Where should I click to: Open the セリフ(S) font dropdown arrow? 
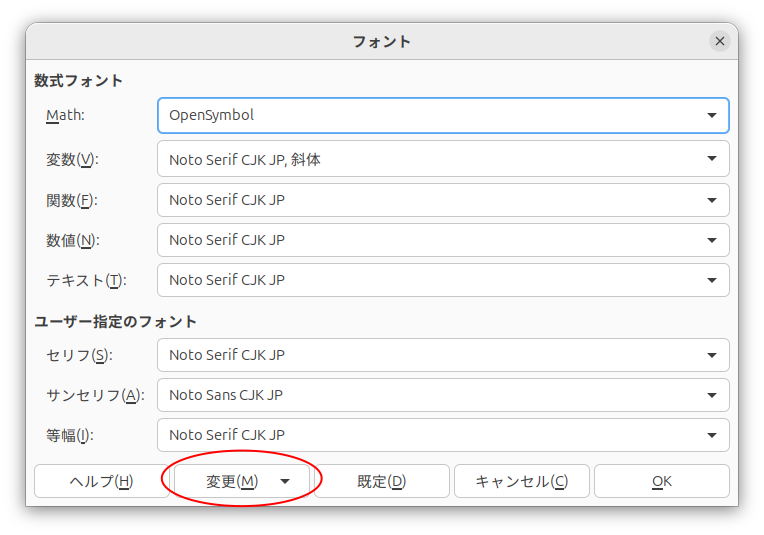pos(711,355)
